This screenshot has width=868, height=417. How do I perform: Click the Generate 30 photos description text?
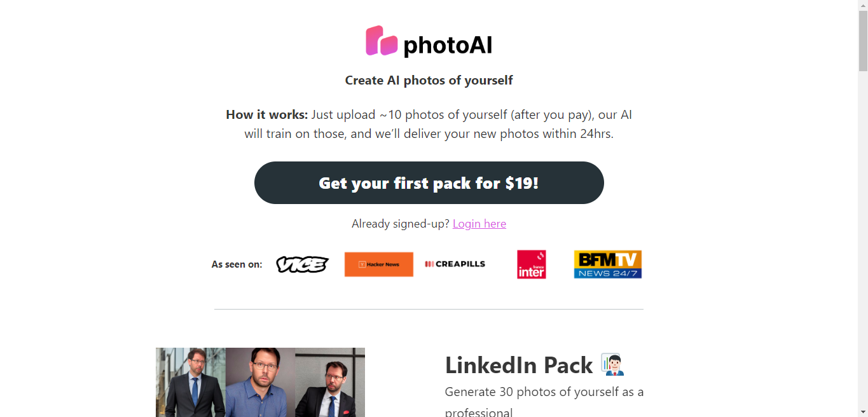click(x=544, y=402)
